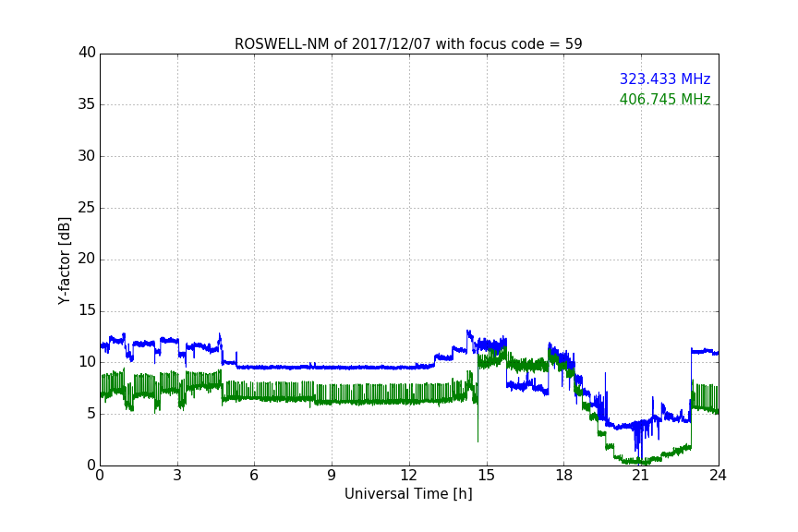The width and height of the screenshot is (798, 532).
Task: Click the x-axis tick label 21
Action: click(x=641, y=476)
